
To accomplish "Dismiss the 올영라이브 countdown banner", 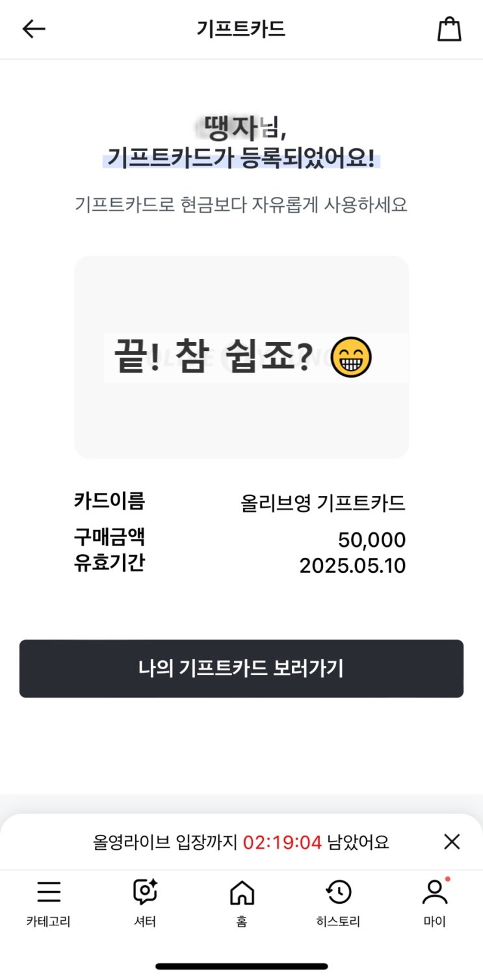I will (452, 842).
